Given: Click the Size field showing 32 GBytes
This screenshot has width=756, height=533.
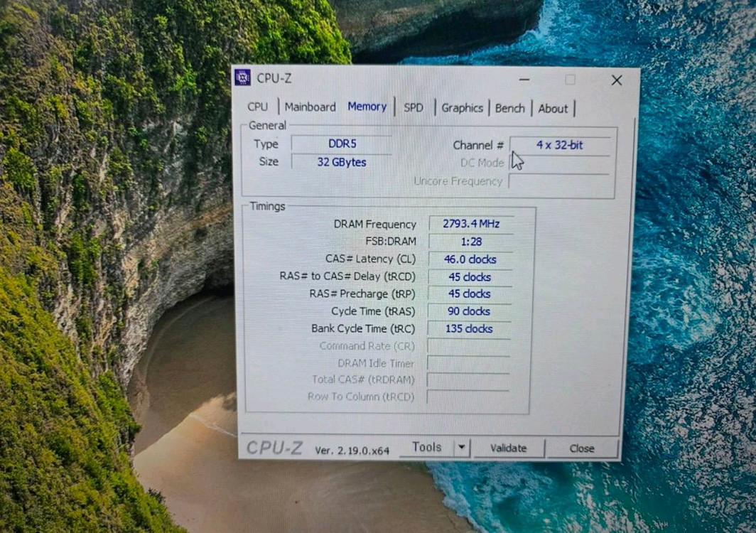Looking at the screenshot, I should (342, 162).
